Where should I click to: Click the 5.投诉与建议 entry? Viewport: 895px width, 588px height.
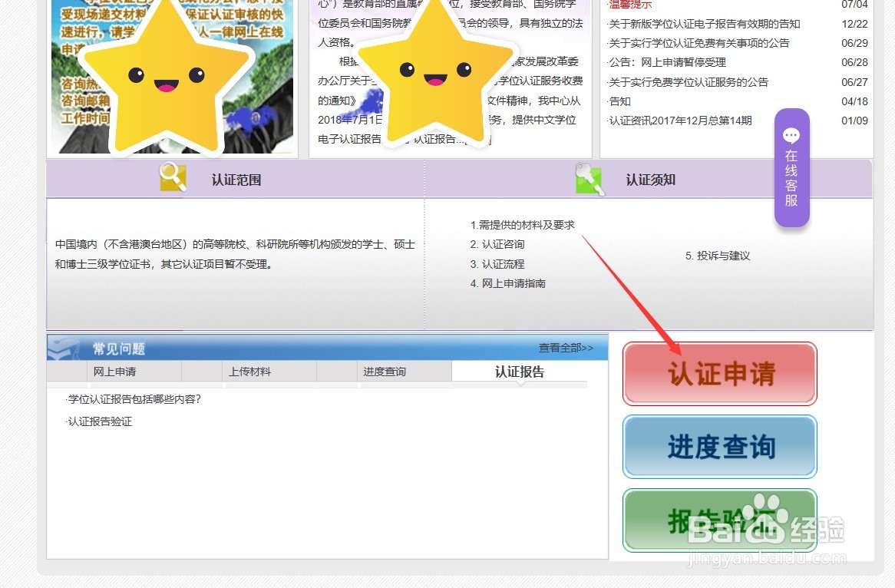(x=717, y=256)
